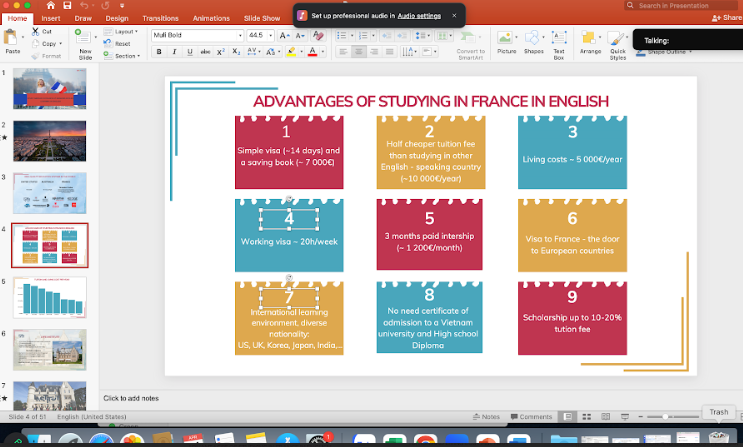Open the Shapes gallery
743x447 pixels.
pos(534,38)
